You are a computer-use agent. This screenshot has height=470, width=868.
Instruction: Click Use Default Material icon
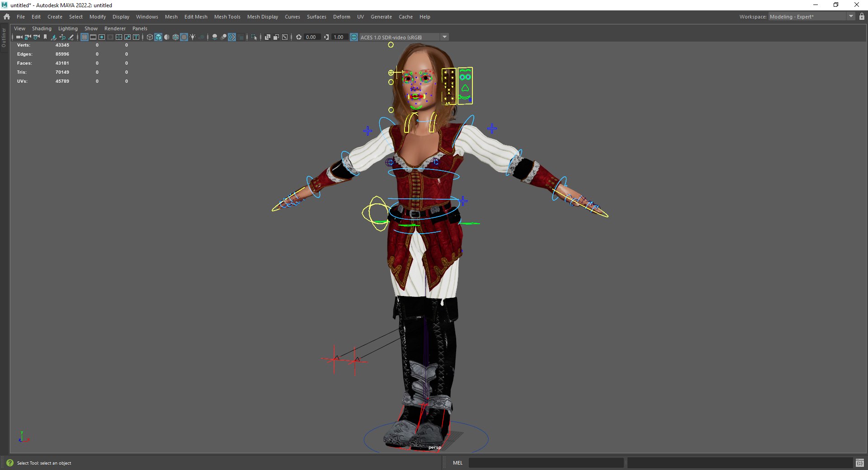coord(167,37)
